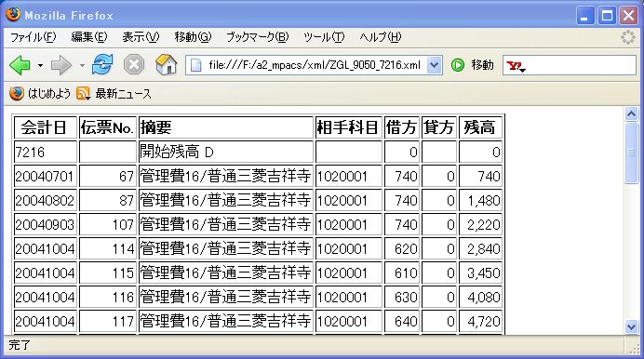Open the ヘルプ(H) menu
The height and width of the screenshot is (359, 644).
pos(380,37)
